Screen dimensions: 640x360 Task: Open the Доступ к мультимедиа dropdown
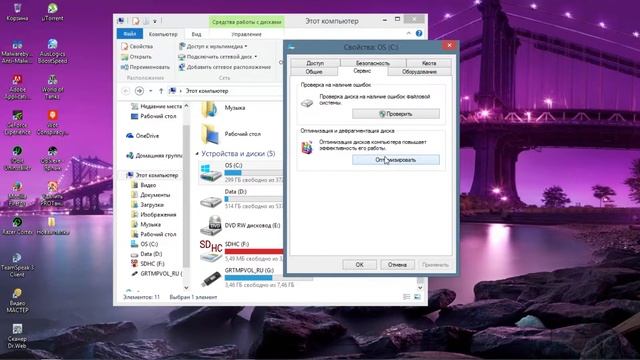tap(213, 47)
